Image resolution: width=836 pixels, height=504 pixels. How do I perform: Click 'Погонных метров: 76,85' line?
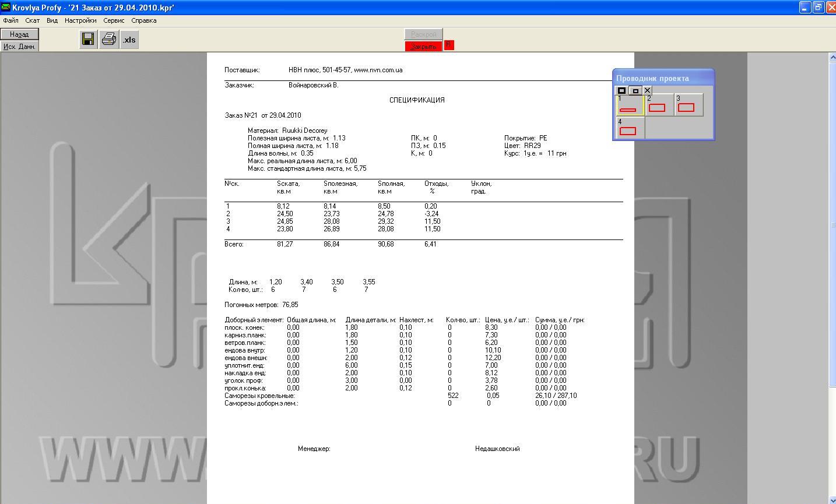click(x=261, y=305)
